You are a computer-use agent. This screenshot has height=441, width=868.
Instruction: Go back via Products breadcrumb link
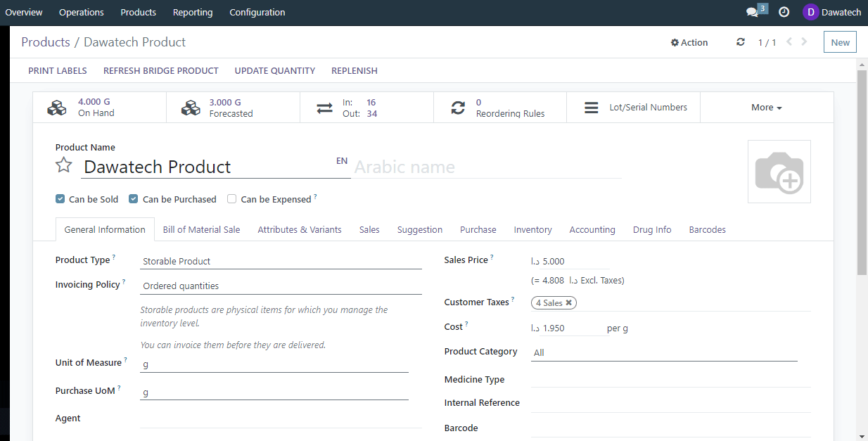click(46, 42)
